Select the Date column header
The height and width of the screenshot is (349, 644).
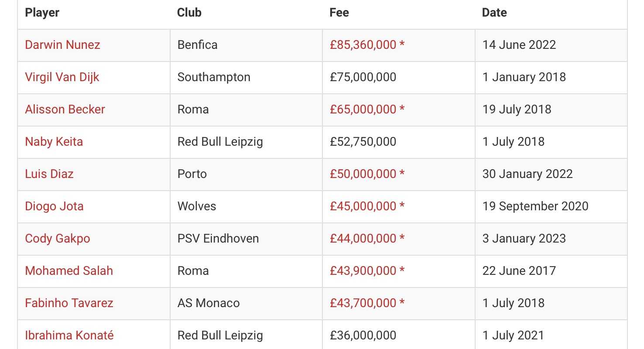pos(494,13)
